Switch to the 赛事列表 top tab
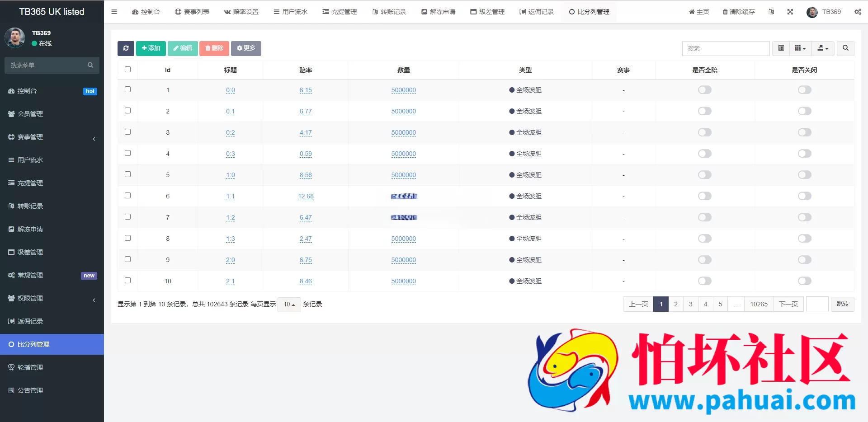This screenshot has height=422, width=868. pyautogui.click(x=192, y=12)
